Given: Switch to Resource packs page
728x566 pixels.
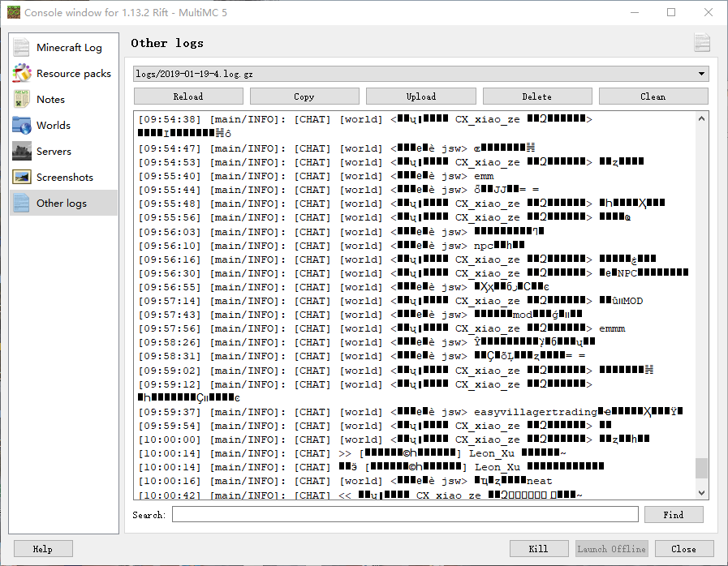Looking at the screenshot, I should [63, 73].
